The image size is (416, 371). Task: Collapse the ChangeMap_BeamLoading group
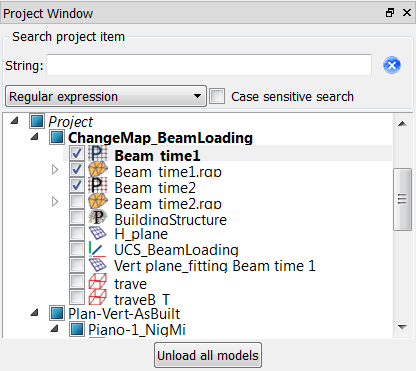coord(34,137)
